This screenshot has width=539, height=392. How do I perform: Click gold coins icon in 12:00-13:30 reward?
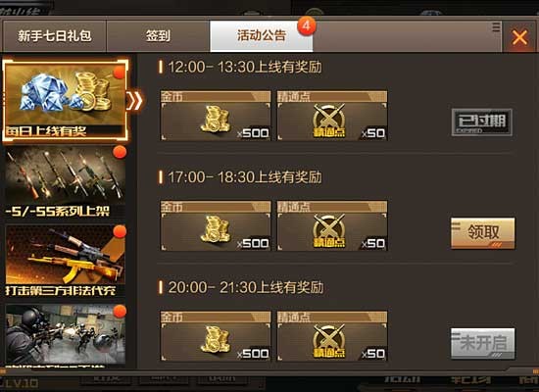216,119
